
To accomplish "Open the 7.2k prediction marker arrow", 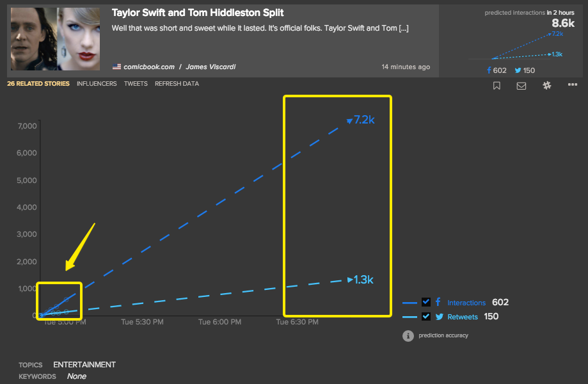I will click(x=349, y=120).
